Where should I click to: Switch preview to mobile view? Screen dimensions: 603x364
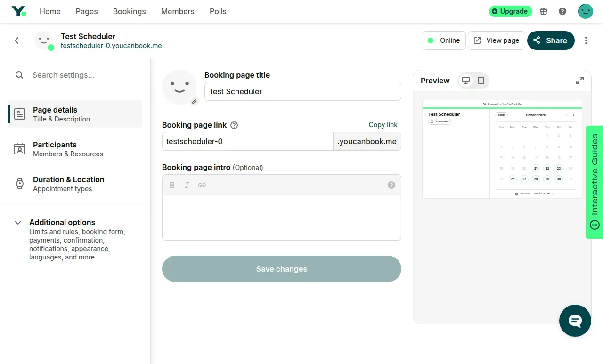(x=481, y=81)
